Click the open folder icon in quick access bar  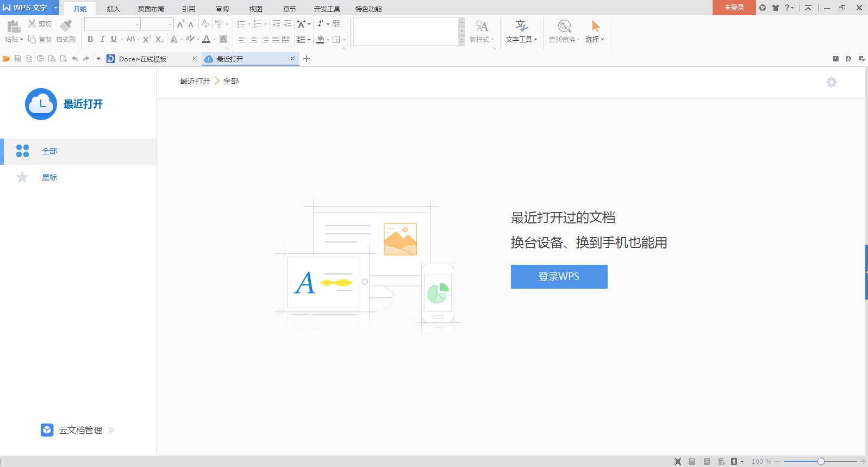(7, 59)
